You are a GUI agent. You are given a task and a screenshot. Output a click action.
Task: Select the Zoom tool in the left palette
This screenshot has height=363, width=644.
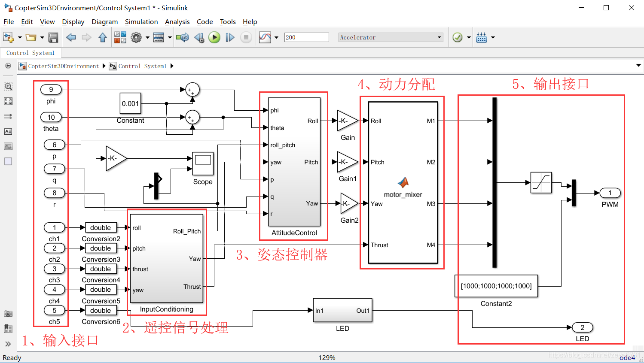9,86
